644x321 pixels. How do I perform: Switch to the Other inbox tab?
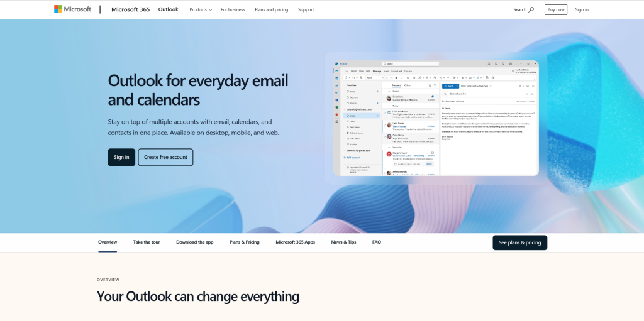tap(408, 85)
